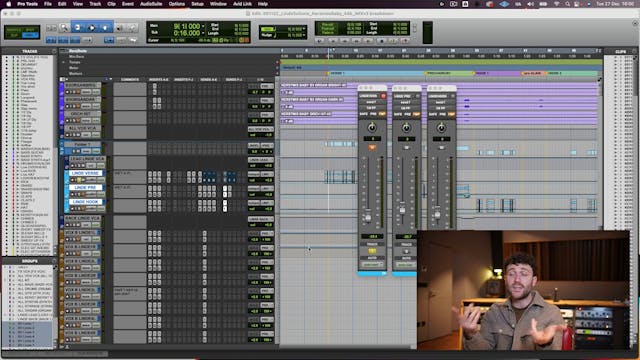Toggle PRE button in LINDE VERSE send window

[x=373, y=114]
